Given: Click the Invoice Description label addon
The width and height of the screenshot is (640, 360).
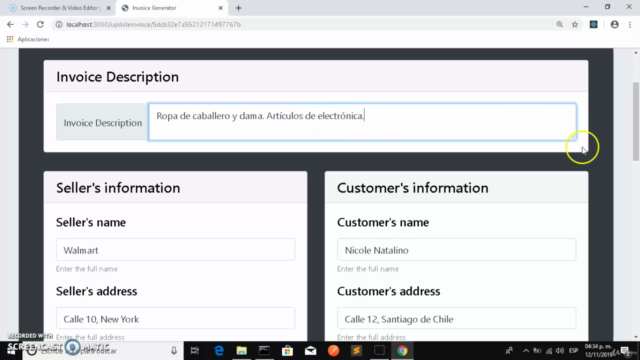Looking at the screenshot, I should [102, 122].
